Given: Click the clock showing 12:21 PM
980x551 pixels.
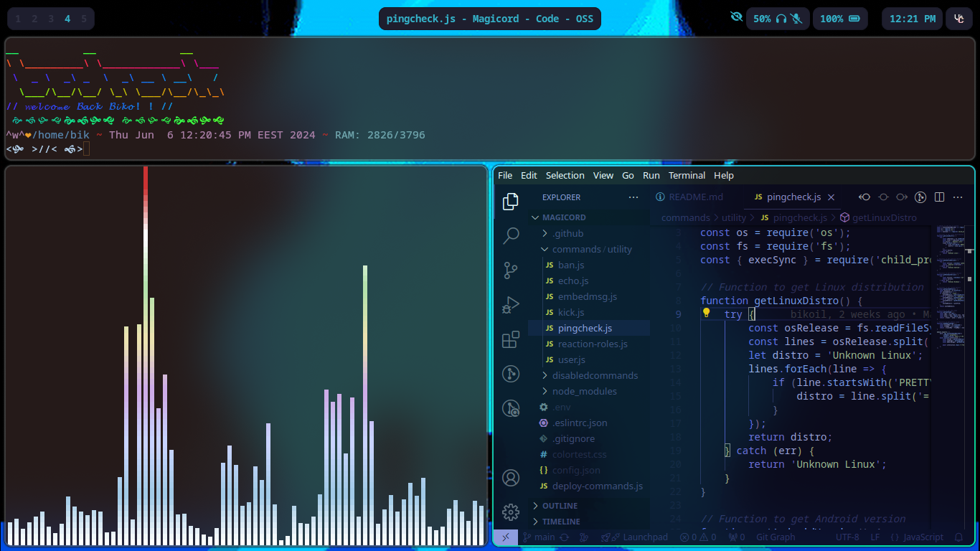Looking at the screenshot, I should click(x=913, y=19).
